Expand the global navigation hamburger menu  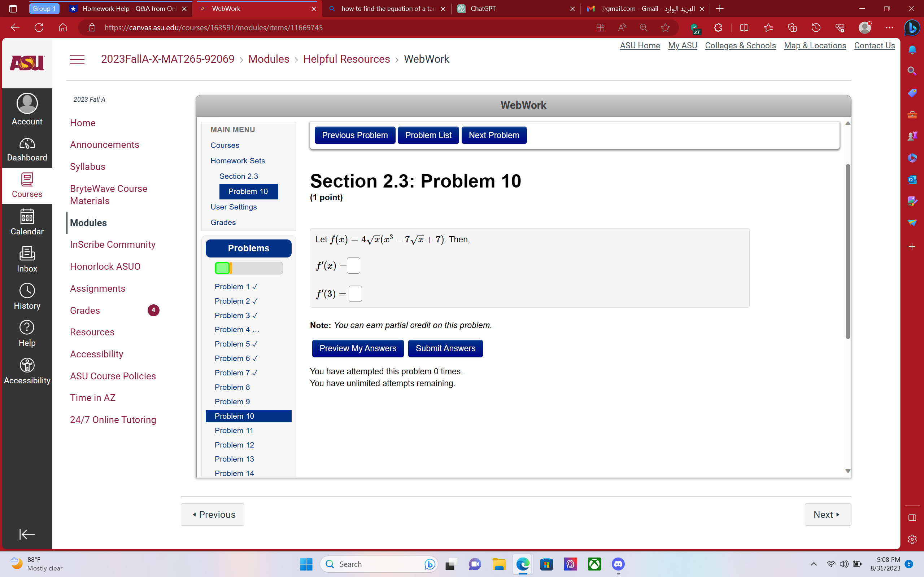tap(77, 59)
